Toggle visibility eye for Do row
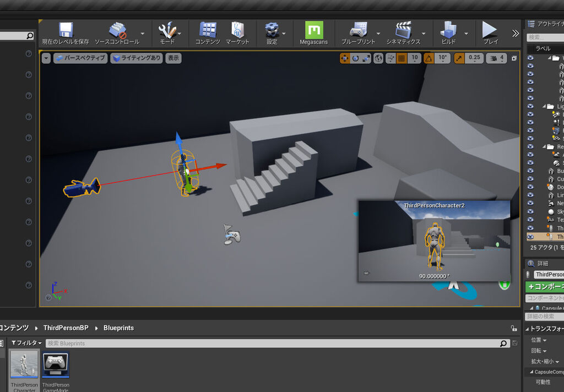The height and width of the screenshot is (392, 564). (530, 187)
